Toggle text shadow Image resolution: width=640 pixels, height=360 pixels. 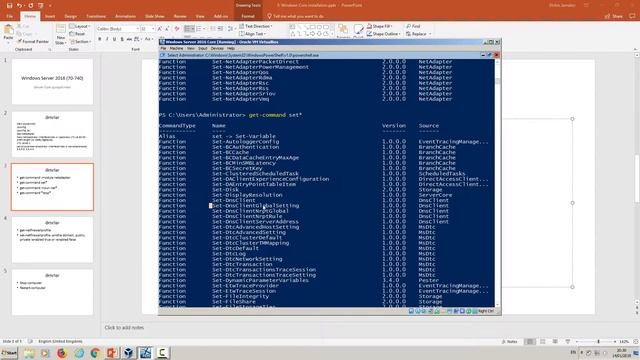[x=122, y=39]
